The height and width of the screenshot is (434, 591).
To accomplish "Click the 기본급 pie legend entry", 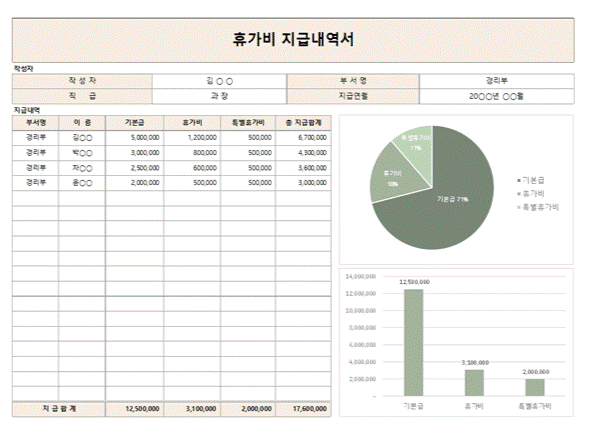I will click(x=531, y=181).
